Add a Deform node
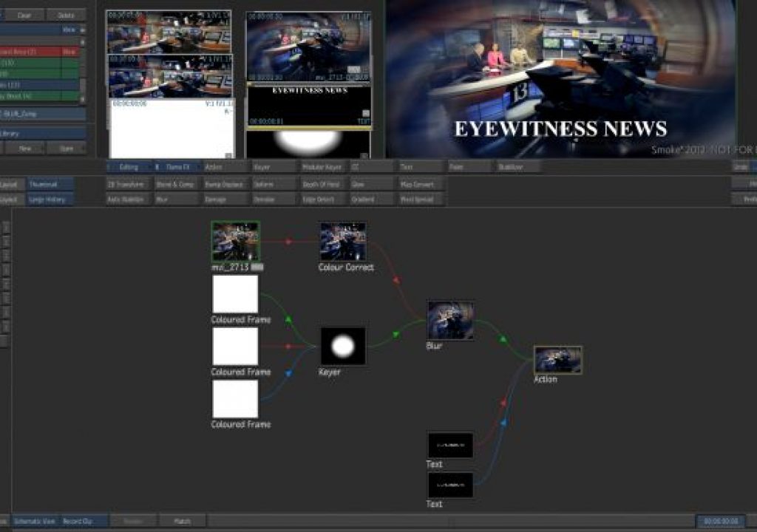The image size is (757, 532). pos(275,185)
